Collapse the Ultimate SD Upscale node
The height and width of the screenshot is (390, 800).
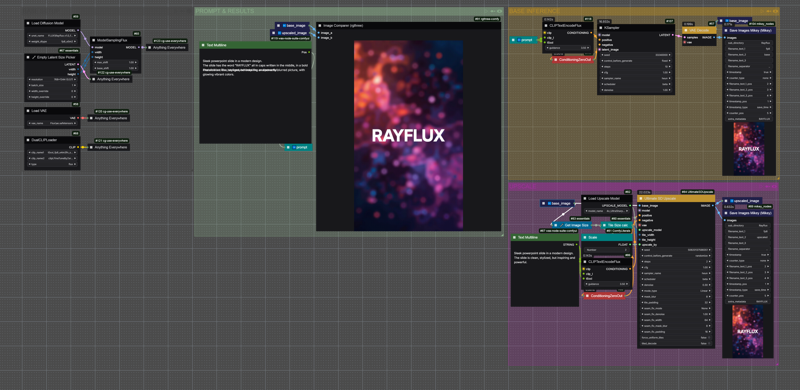[641, 198]
